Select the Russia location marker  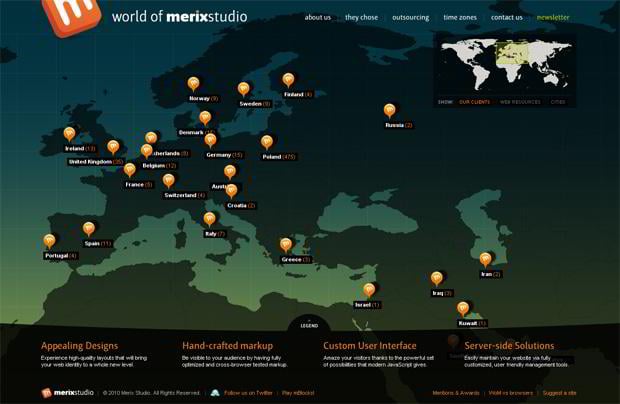coord(389,110)
